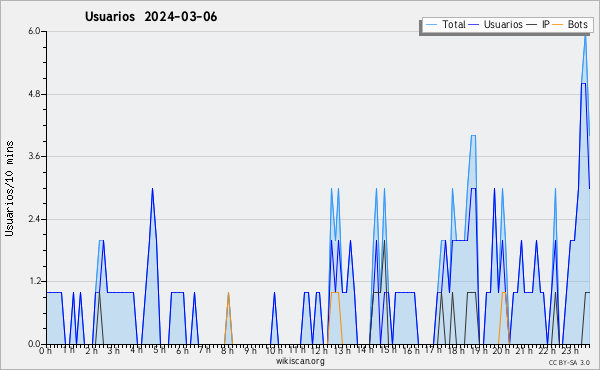600x370 pixels.
Task: Click the '19 h' x-axis label
Action: 479,351
